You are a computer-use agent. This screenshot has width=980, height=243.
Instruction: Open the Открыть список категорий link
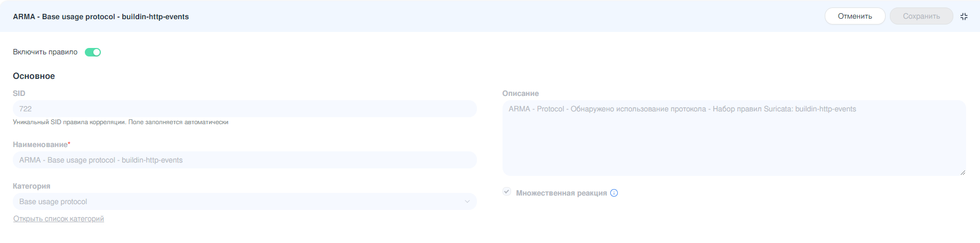59,219
